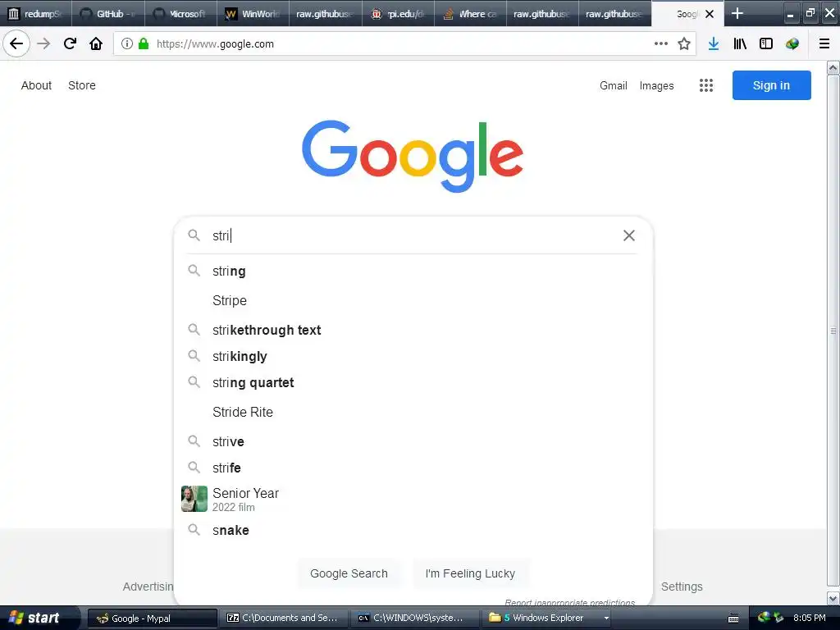Clear the search box with the X icon
This screenshot has height=630, width=840.
pyautogui.click(x=629, y=235)
